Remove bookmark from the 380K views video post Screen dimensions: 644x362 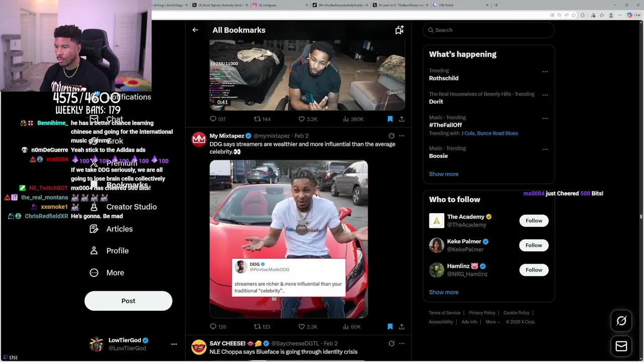390,119
